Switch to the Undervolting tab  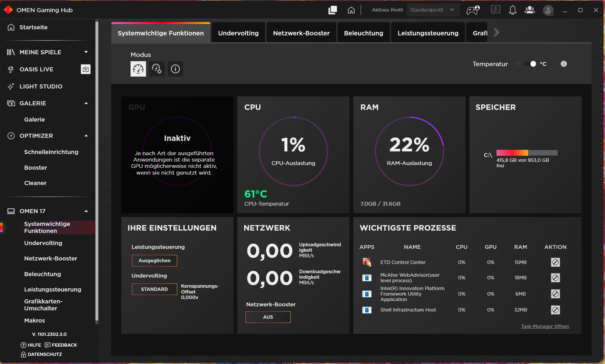tap(238, 33)
